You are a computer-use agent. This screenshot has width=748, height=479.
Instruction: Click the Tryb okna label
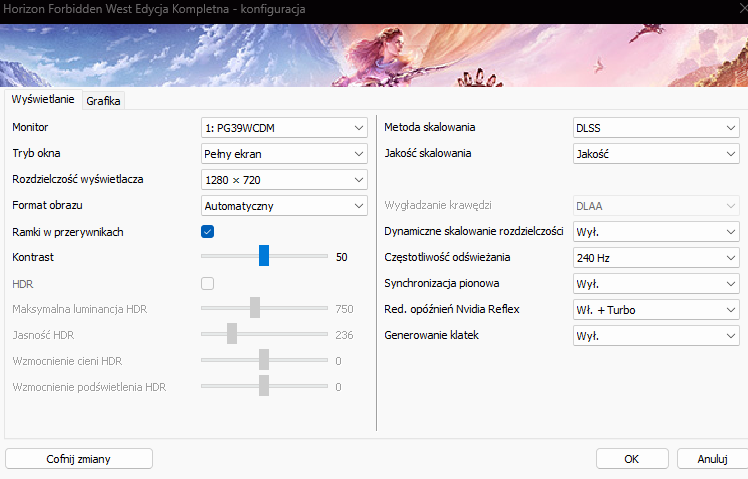36,153
